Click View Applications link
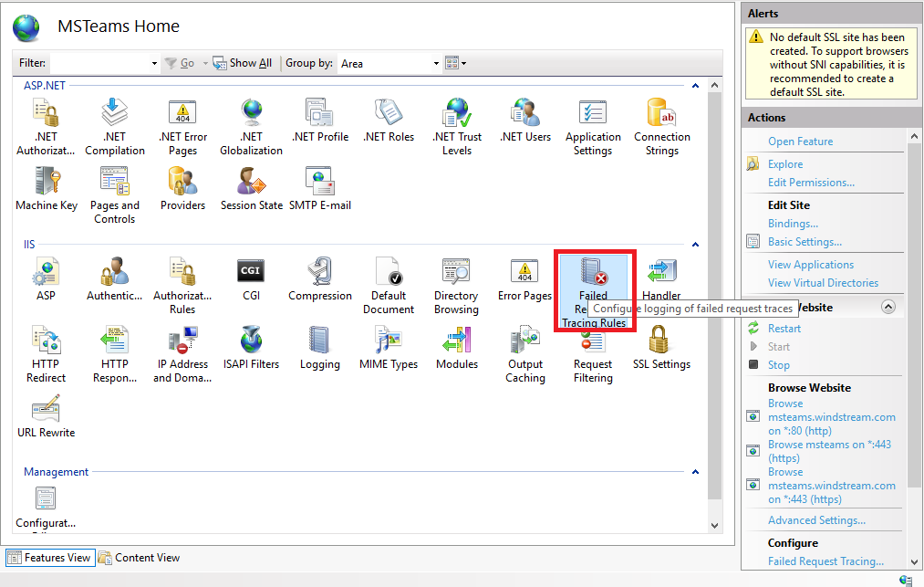The height and width of the screenshot is (587, 924). [810, 265]
